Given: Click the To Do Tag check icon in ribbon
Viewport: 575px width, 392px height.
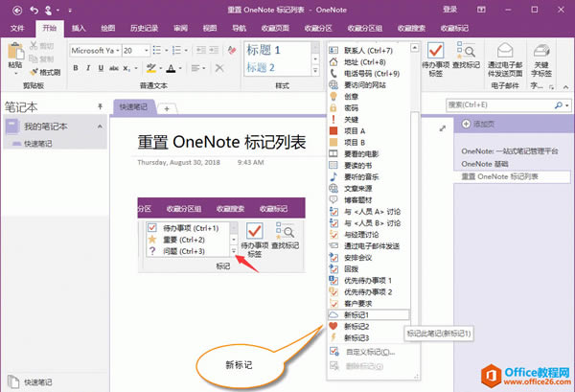Looking at the screenshot, I should point(436,51).
